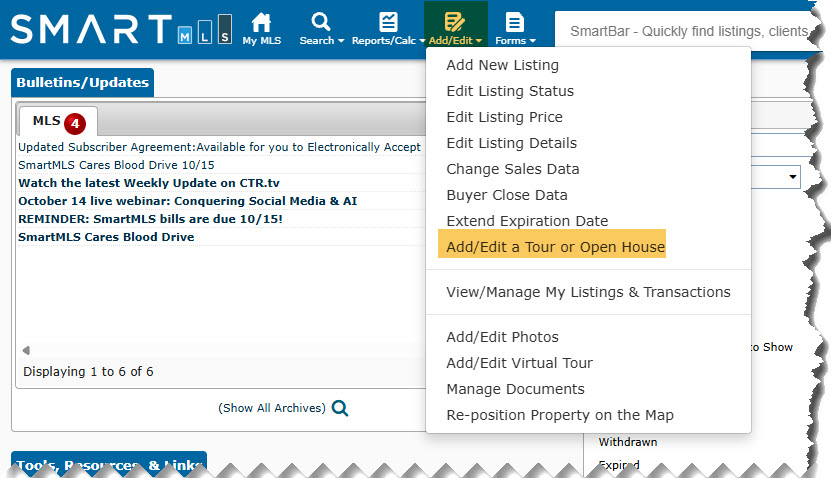Image resolution: width=831 pixels, height=478 pixels.
Task: Select Edit Listing Price menu entry
Action: (505, 117)
